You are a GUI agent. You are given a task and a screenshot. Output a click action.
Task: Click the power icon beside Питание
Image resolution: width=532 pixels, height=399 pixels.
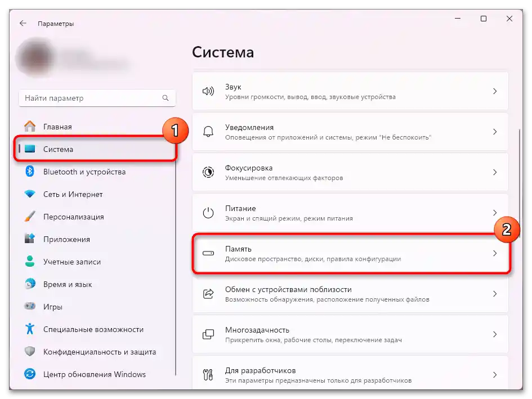pyautogui.click(x=209, y=212)
